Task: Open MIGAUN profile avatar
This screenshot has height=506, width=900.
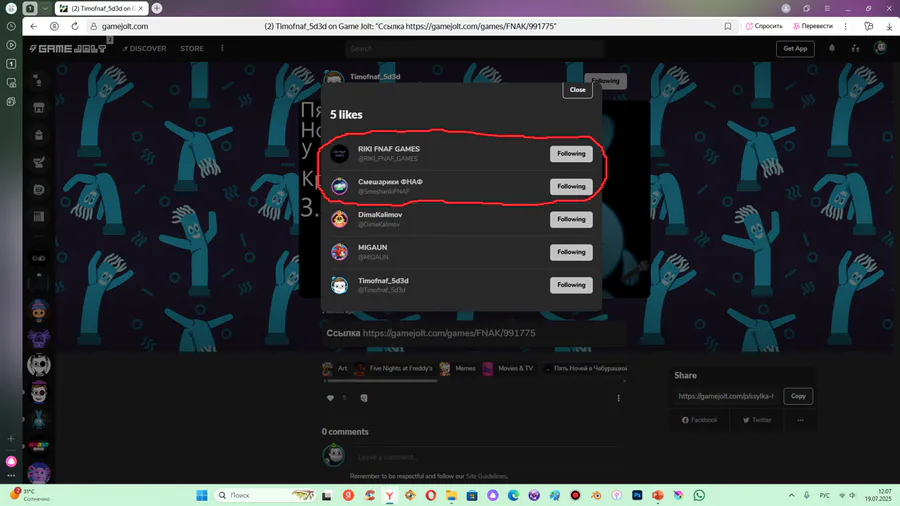Action: click(339, 252)
